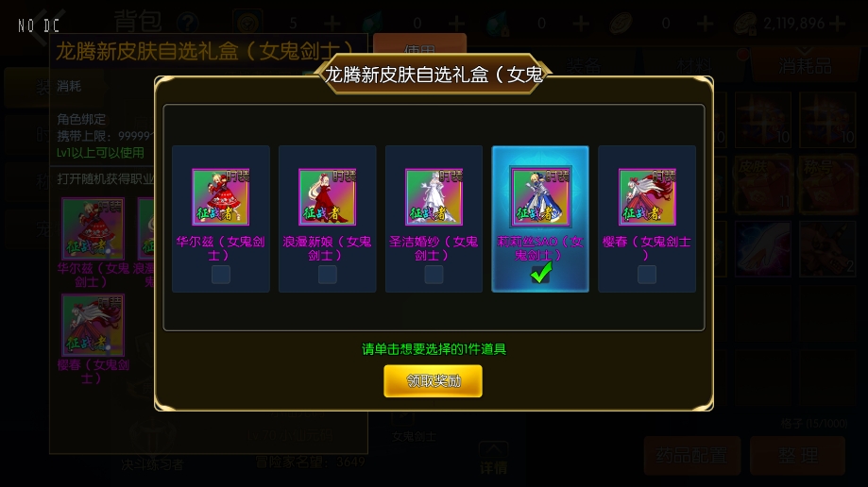This screenshot has height=487, width=868.
Task: Click the 樱春 item thumbnail in left panel
Action: pos(93,325)
